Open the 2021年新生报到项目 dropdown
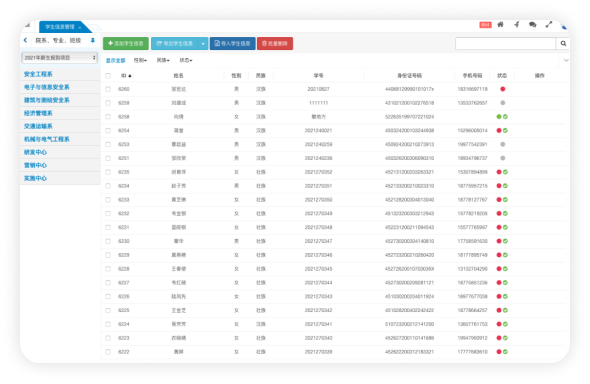The height and width of the screenshot is (384, 590). click(59, 58)
